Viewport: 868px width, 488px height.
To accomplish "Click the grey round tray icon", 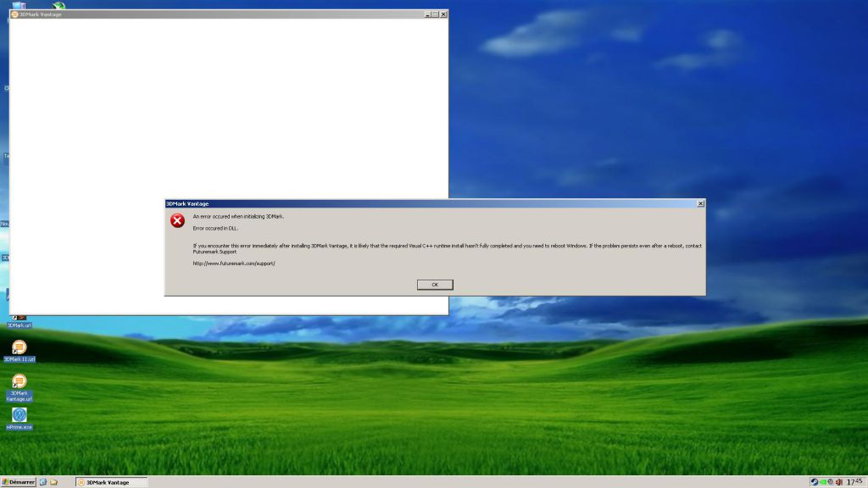I will point(830,482).
